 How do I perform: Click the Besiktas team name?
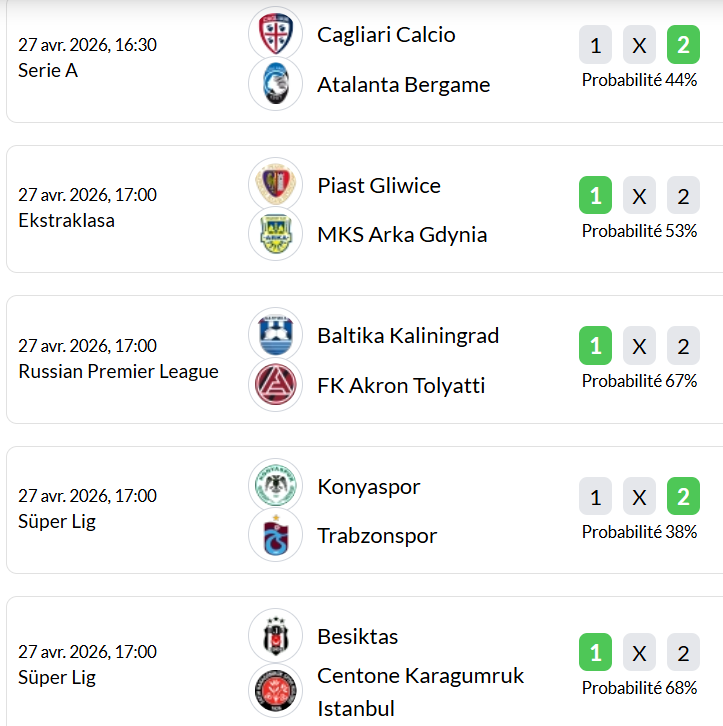coord(357,637)
